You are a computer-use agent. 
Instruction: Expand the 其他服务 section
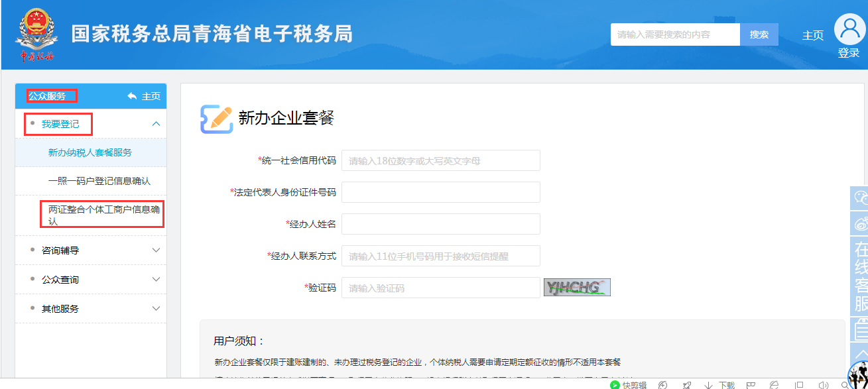point(90,308)
